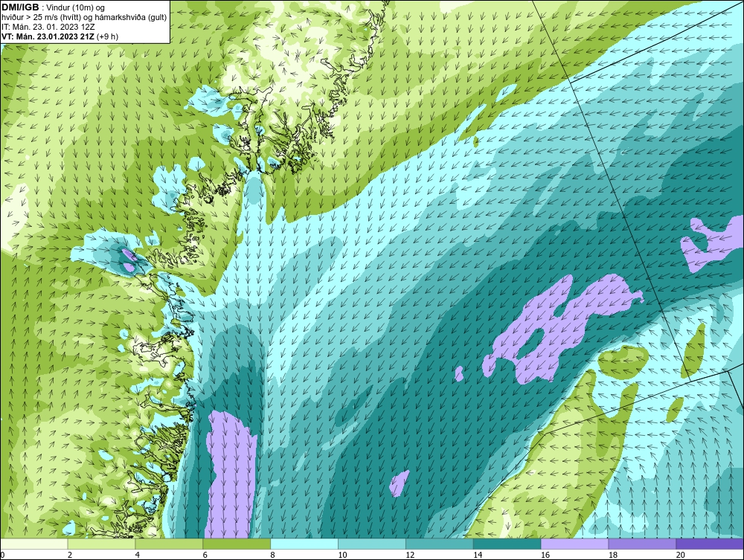Click the 10–12 m/s cyan legend swatch
The width and height of the screenshot is (744, 560).
pos(372,544)
